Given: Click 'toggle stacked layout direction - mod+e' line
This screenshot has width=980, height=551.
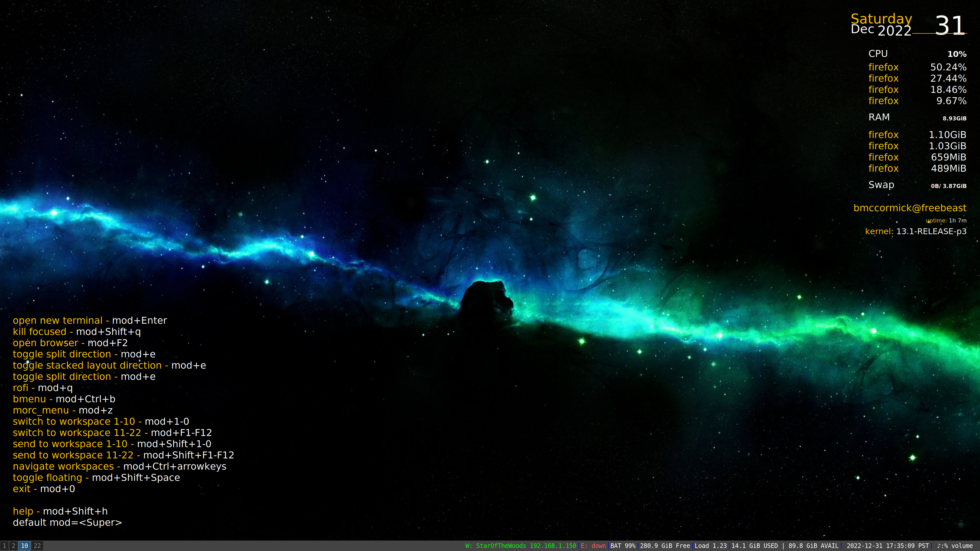Looking at the screenshot, I should 109,366.
